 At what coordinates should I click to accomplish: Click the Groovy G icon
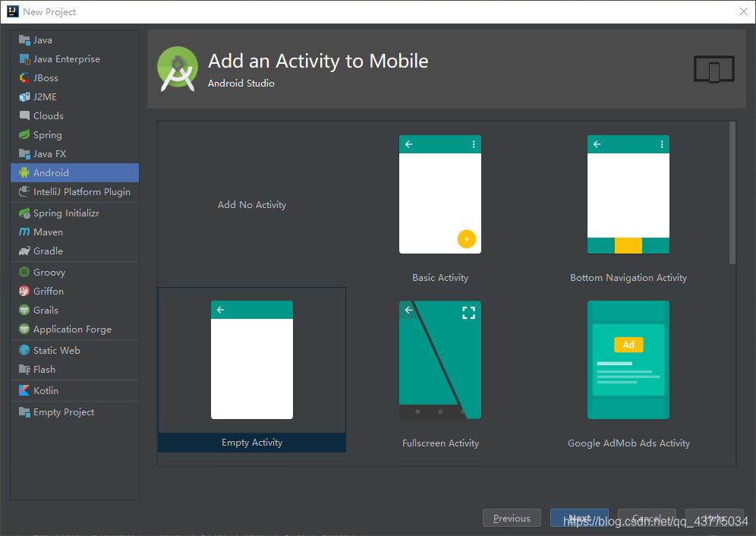[24, 272]
